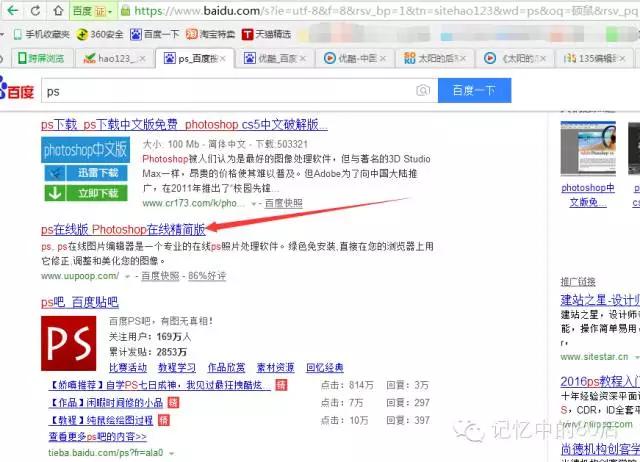Switch to 跨屏浏览 tab
Image resolution: width=640 pixels, height=462 pixels.
pos(41,58)
